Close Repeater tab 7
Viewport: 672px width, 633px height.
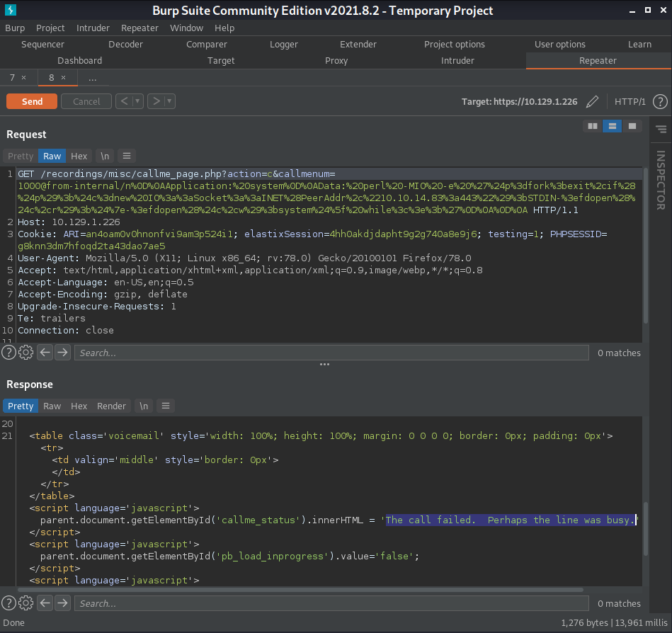point(24,78)
